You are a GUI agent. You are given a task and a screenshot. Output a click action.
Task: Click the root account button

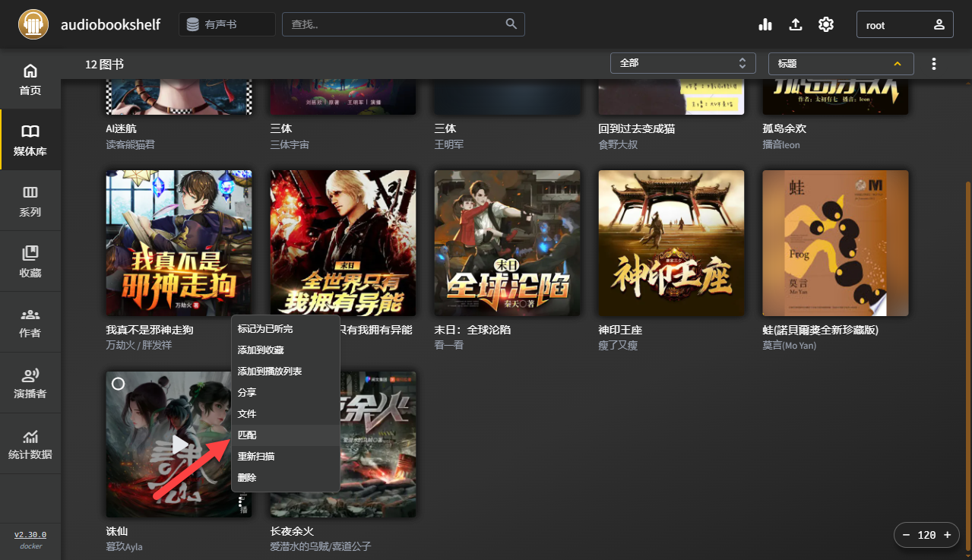904,24
